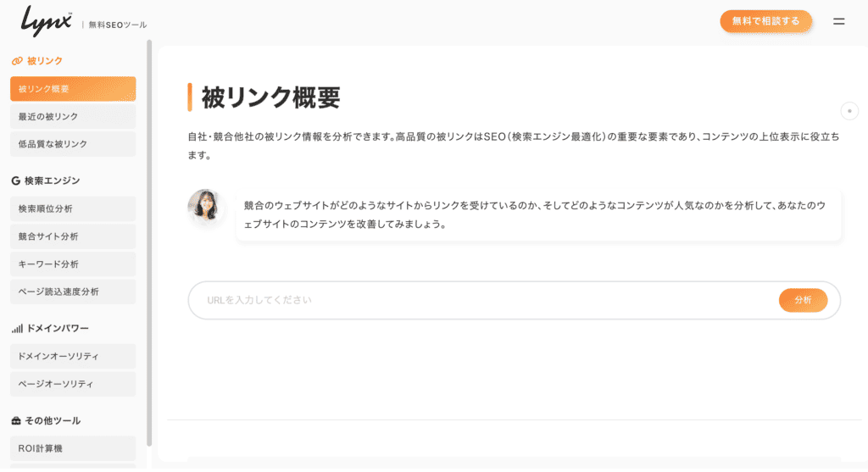Click the sidebar vertical scrollbar
Image resolution: width=868 pixels, height=472 pixels.
pos(149,242)
